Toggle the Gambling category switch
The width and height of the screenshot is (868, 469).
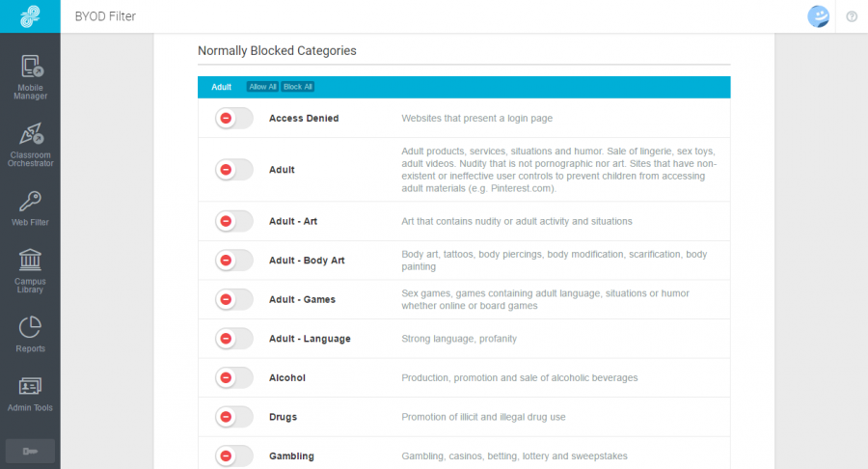[x=234, y=455]
